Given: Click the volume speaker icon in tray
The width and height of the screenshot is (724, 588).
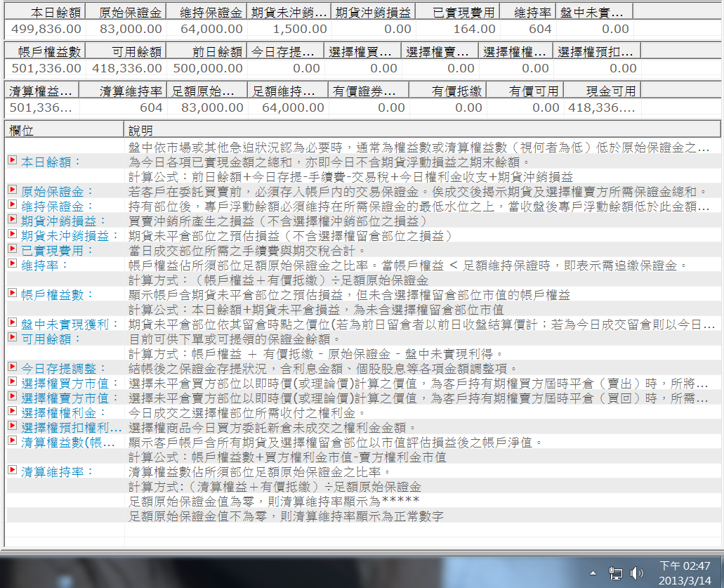Looking at the screenshot, I should [637, 573].
